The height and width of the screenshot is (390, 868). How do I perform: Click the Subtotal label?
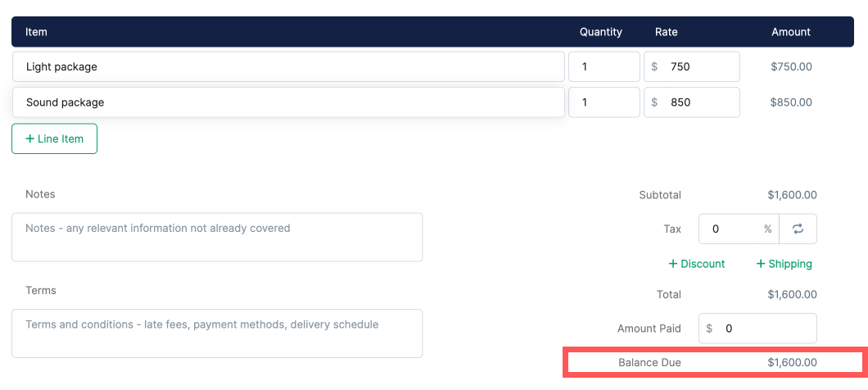coord(660,195)
